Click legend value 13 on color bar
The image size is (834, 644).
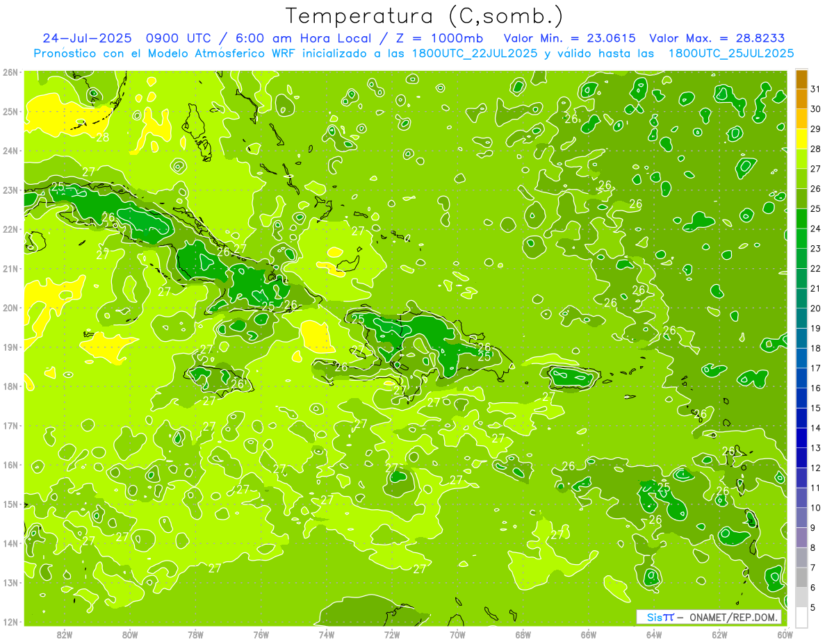pyautogui.click(x=815, y=448)
